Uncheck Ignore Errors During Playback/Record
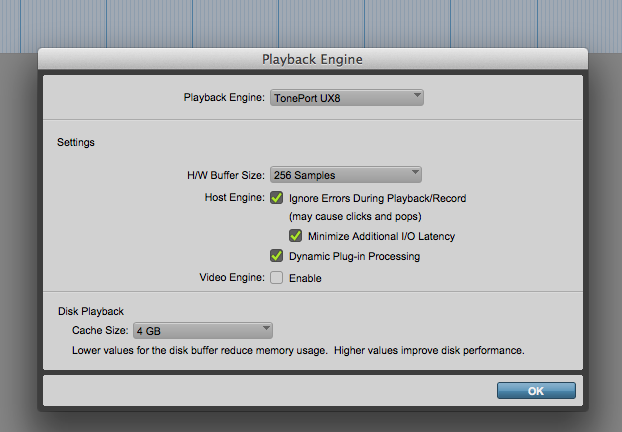Viewport: 622px width, 432px height. click(x=277, y=198)
